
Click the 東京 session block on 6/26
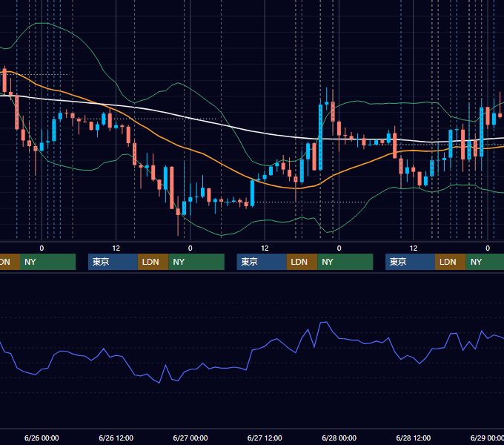point(113,262)
